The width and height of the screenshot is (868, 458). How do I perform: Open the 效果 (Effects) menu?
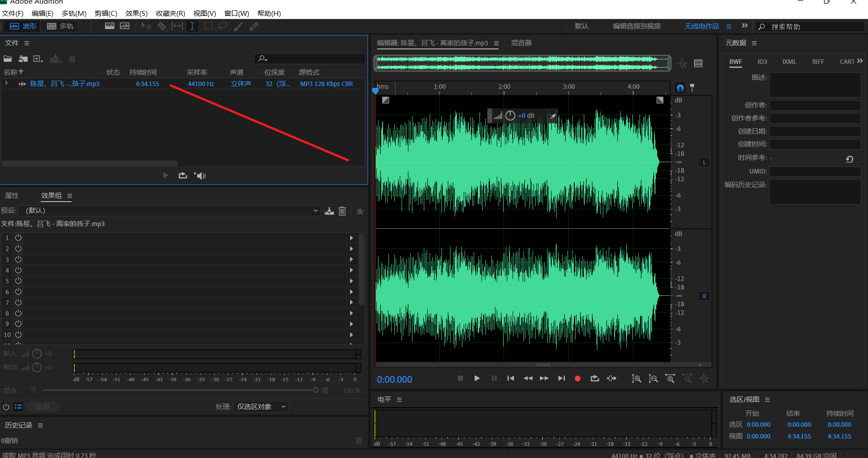[136, 14]
